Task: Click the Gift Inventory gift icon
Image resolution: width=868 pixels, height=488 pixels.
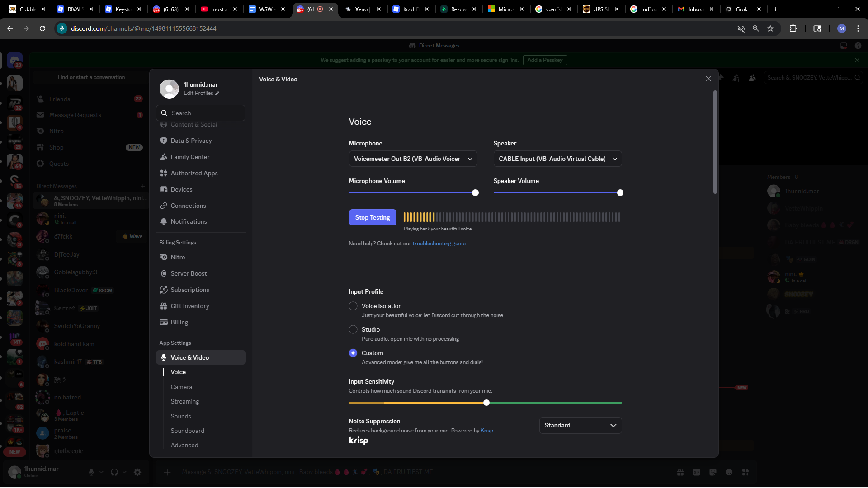Action: click(x=164, y=306)
